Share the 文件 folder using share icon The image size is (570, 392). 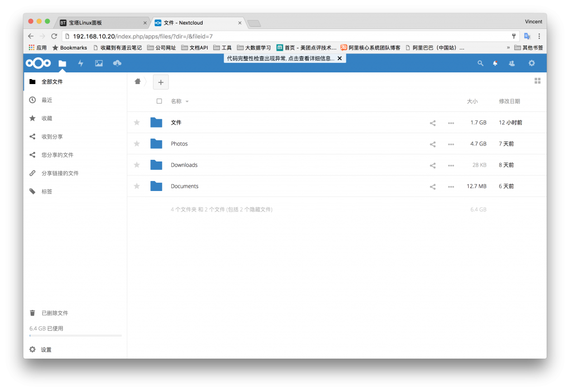[433, 123]
